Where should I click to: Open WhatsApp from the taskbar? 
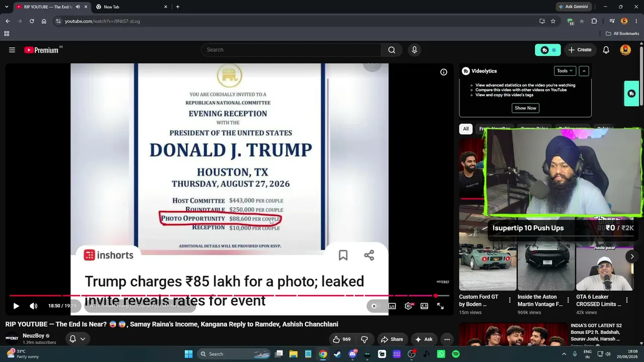[441, 354]
